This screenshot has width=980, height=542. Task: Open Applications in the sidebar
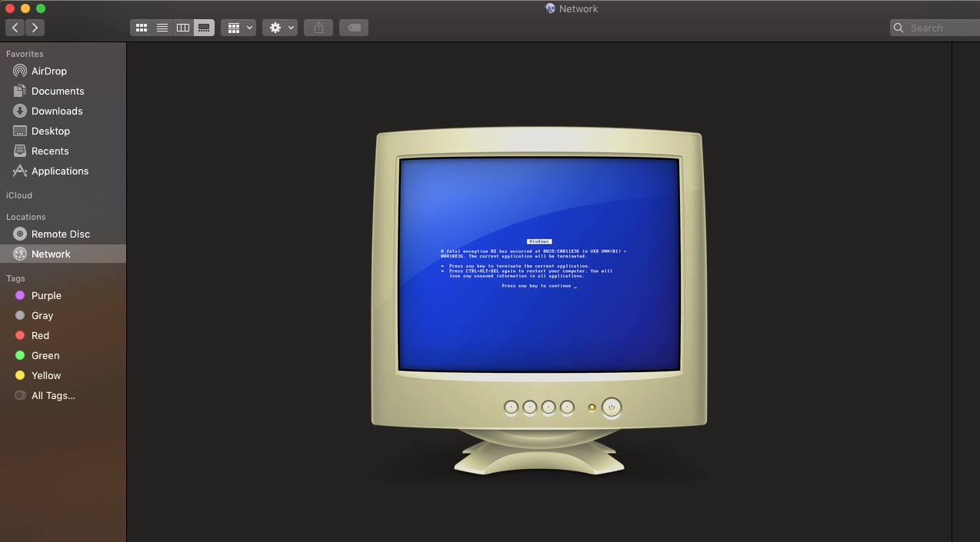(x=63, y=171)
